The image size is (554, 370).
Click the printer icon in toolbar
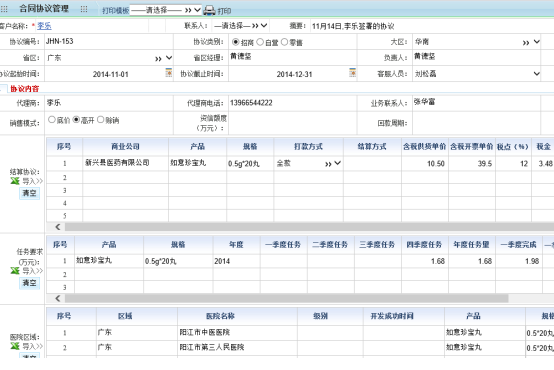[210, 10]
